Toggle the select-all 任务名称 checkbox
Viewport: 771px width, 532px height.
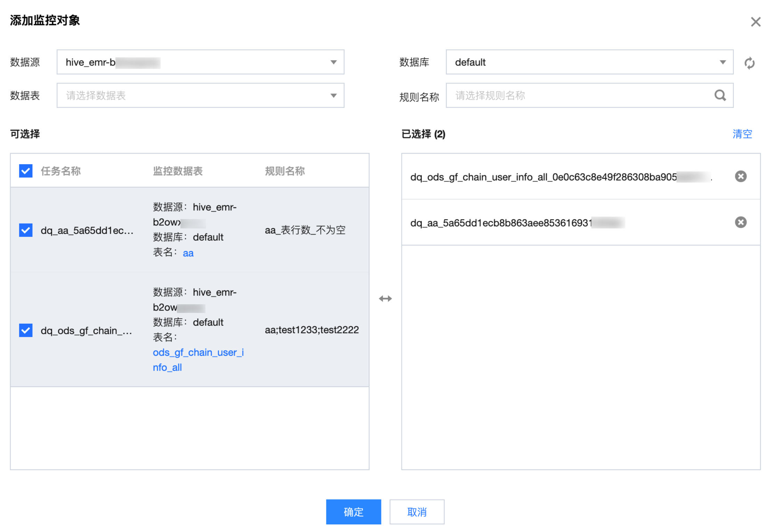tap(26, 171)
